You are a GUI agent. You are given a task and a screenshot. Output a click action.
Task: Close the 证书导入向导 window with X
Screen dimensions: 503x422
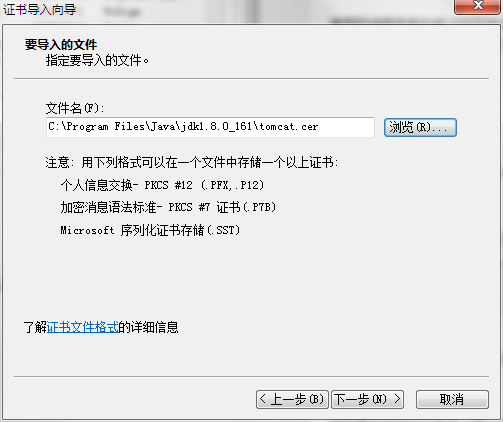click(478, 6)
